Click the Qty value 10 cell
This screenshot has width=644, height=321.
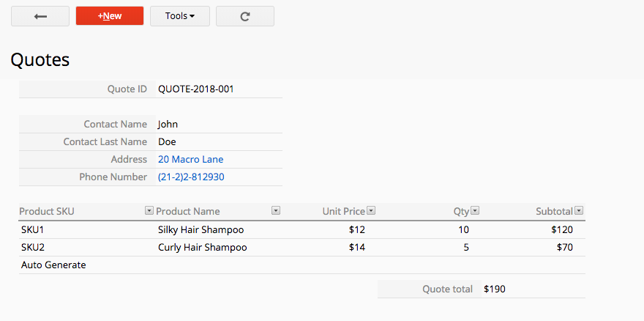[x=464, y=229]
